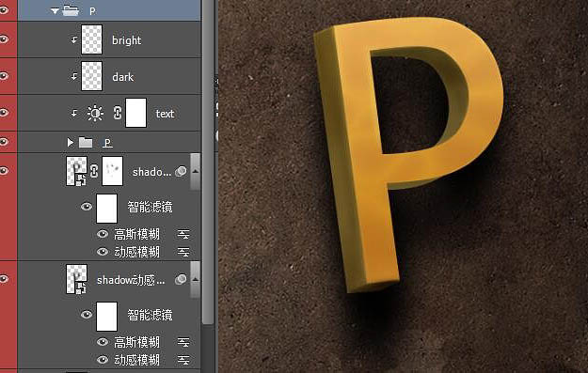Image resolution: width=588 pixels, height=373 pixels.
Task: Collapse the shadow动感... layer smart filters list
Action: pyautogui.click(x=196, y=279)
